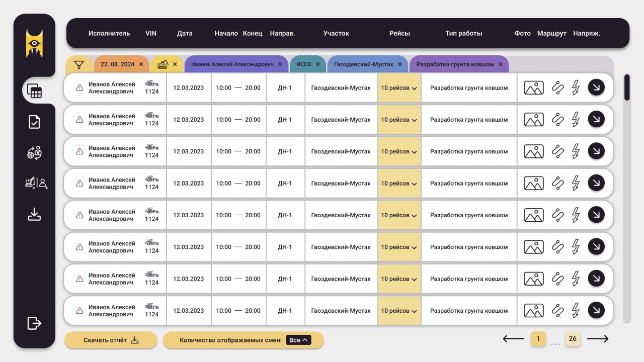Open photo icon in fourth row
Image resolution: width=644 pixels, height=362 pixels.
point(534,184)
